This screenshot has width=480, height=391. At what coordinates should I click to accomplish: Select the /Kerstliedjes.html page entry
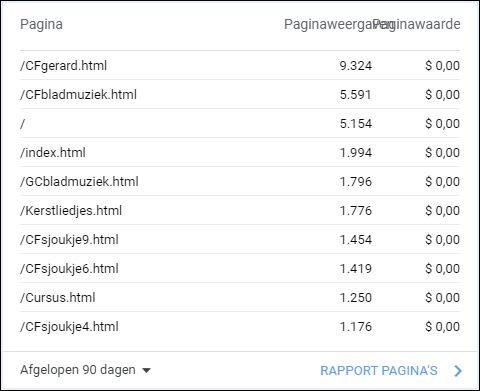(x=71, y=211)
